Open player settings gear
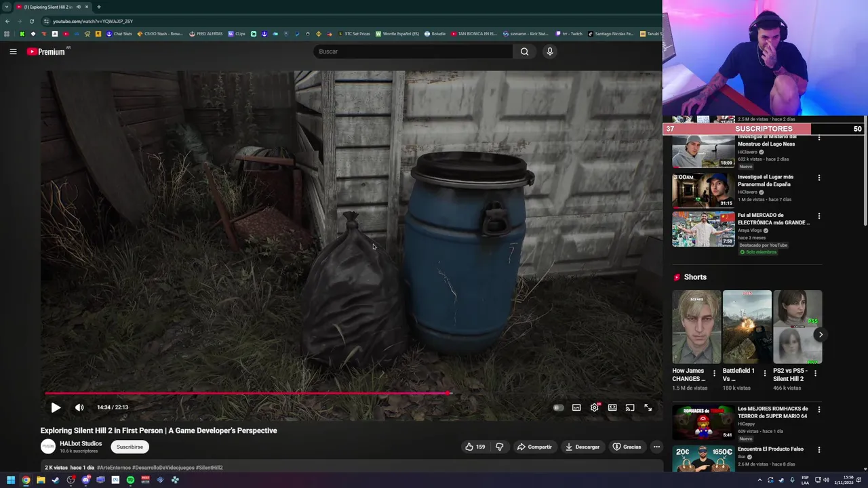The width and height of the screenshot is (868, 488). pos(595,407)
